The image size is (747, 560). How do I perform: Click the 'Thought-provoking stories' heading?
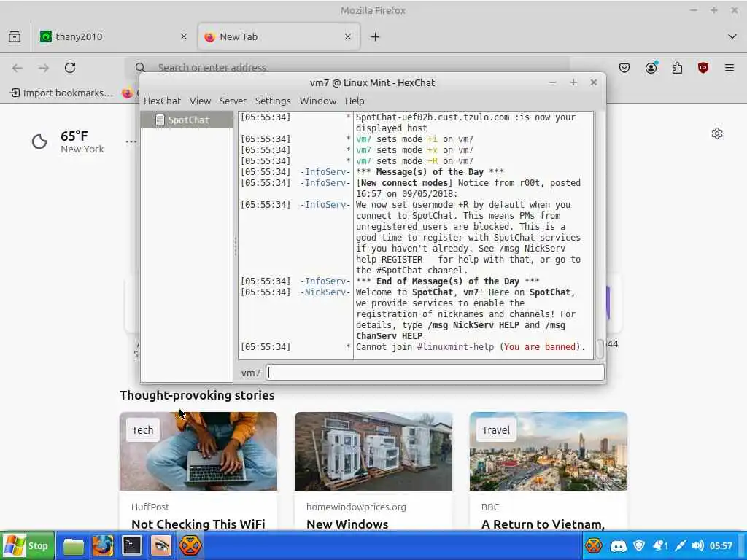pyautogui.click(x=197, y=395)
